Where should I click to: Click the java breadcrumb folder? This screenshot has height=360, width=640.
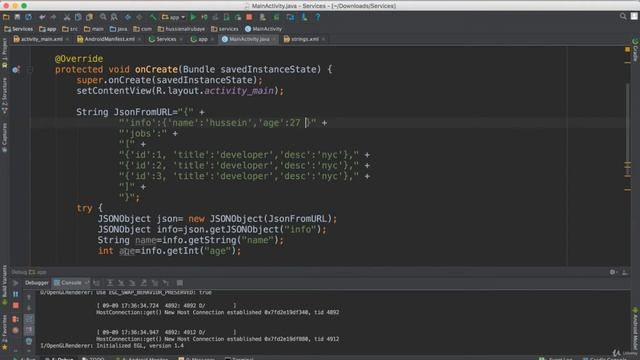click(x=118, y=29)
